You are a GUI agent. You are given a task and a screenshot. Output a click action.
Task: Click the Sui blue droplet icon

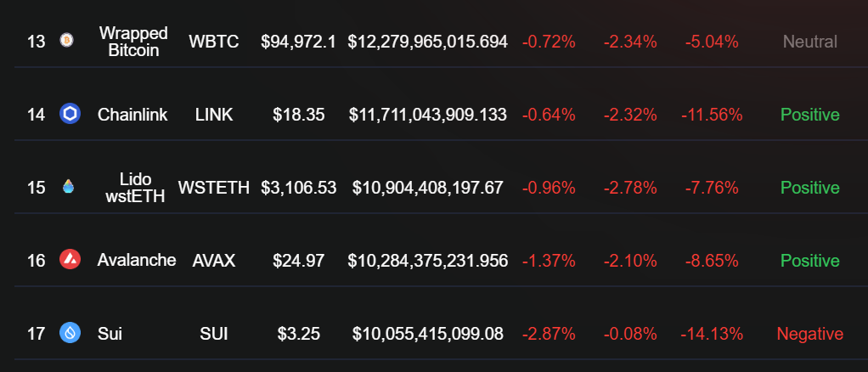[70, 333]
